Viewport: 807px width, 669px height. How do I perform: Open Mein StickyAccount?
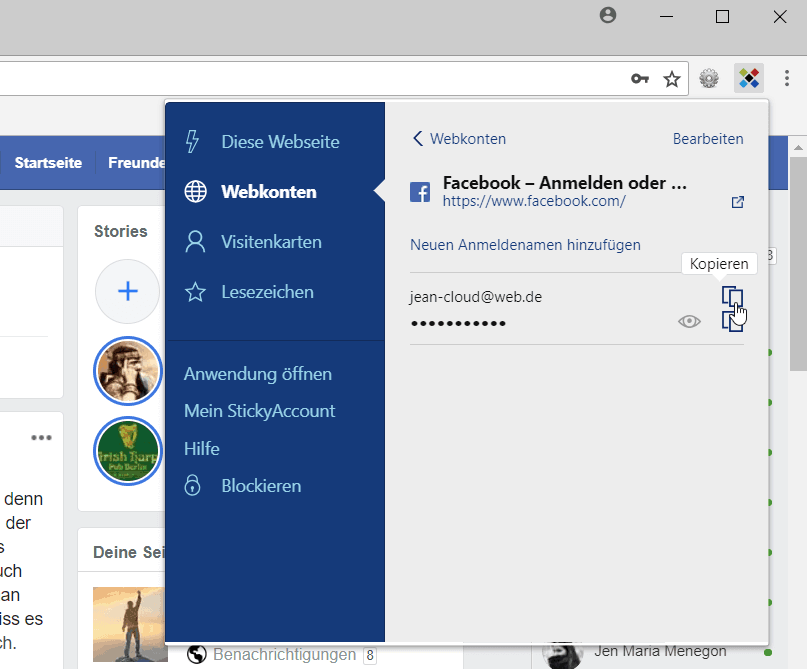coord(259,411)
